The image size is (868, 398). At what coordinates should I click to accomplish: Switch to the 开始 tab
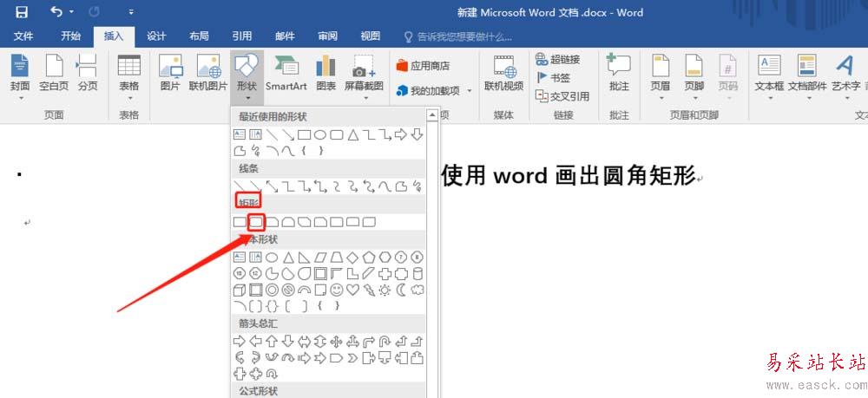coord(70,36)
